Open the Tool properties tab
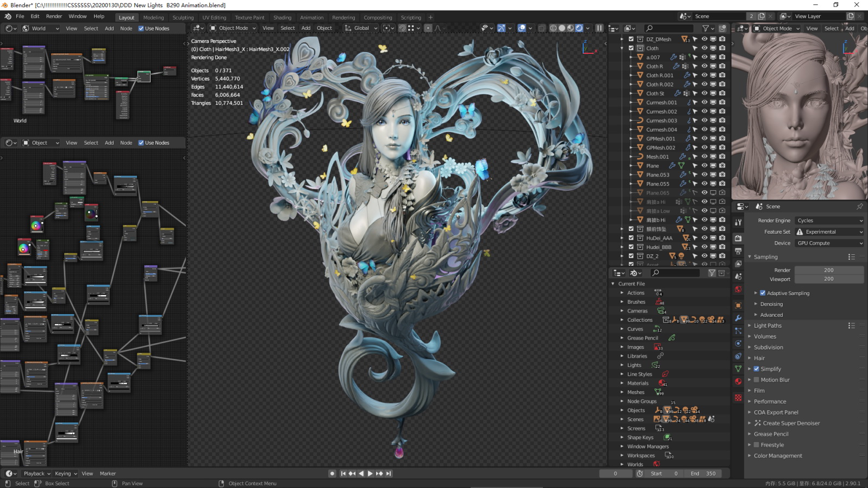The image size is (868, 488). 738,222
